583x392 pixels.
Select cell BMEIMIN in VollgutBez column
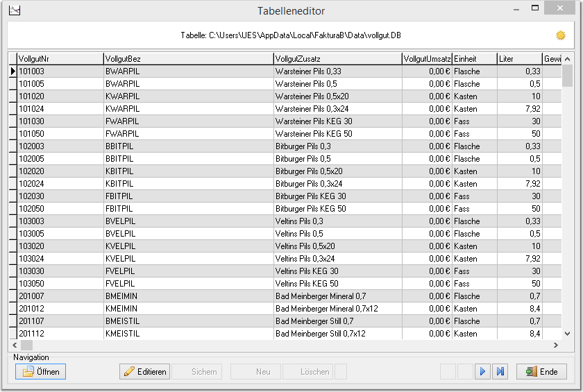[189, 296]
